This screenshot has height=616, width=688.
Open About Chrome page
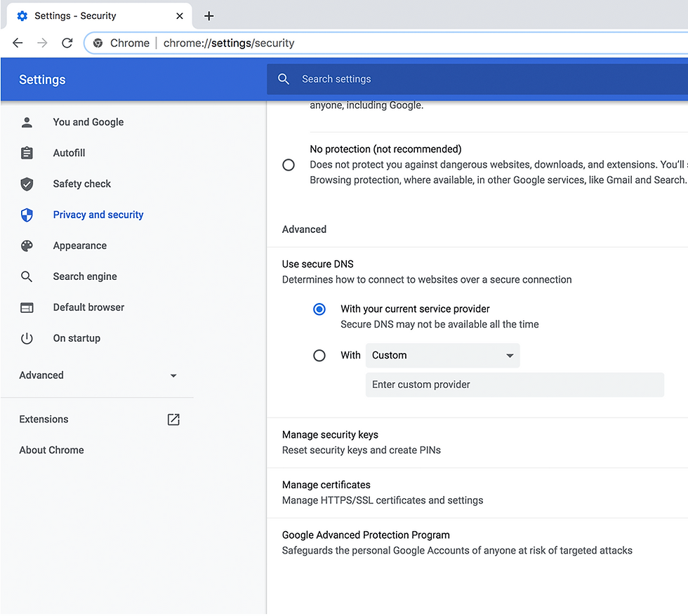click(x=51, y=450)
